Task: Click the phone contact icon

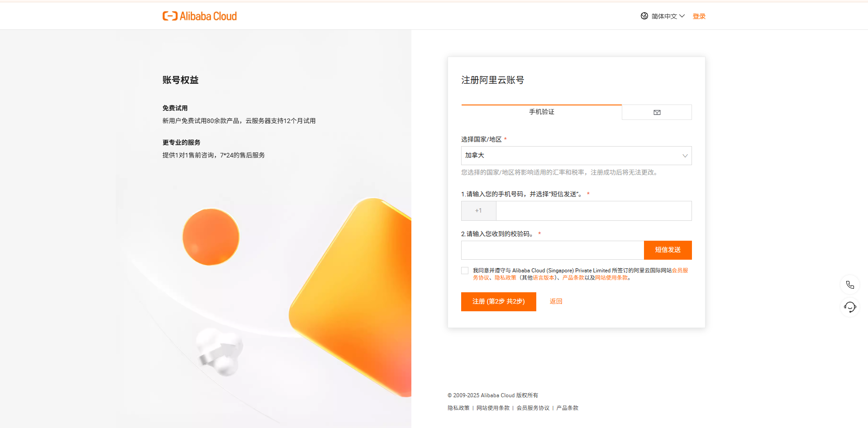Action: (850, 285)
